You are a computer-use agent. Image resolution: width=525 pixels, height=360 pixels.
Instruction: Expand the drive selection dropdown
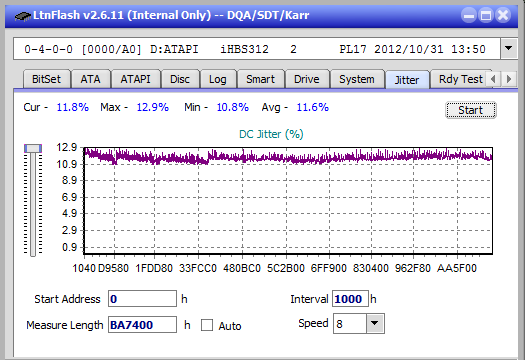[x=509, y=49]
